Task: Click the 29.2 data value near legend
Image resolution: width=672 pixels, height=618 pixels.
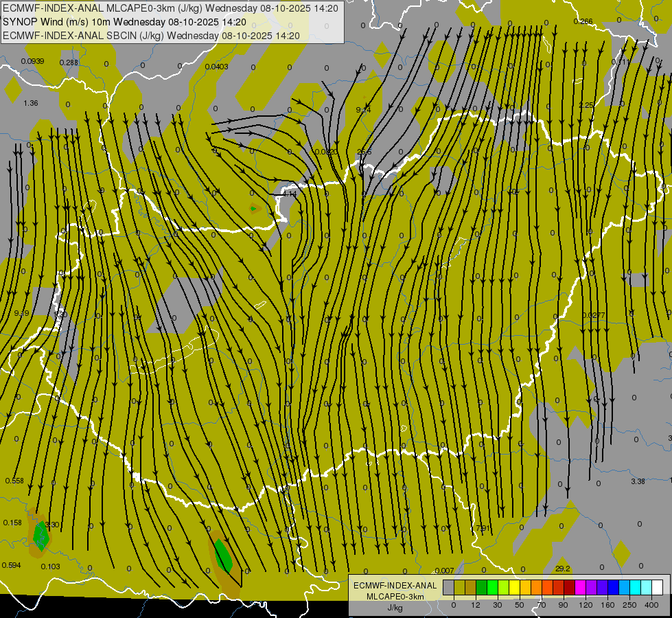Action: (562, 569)
